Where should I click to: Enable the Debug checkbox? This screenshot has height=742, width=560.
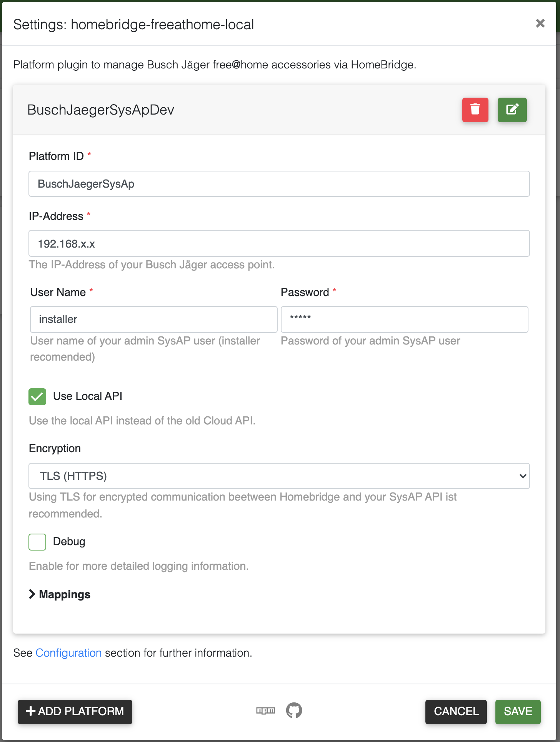pos(37,542)
